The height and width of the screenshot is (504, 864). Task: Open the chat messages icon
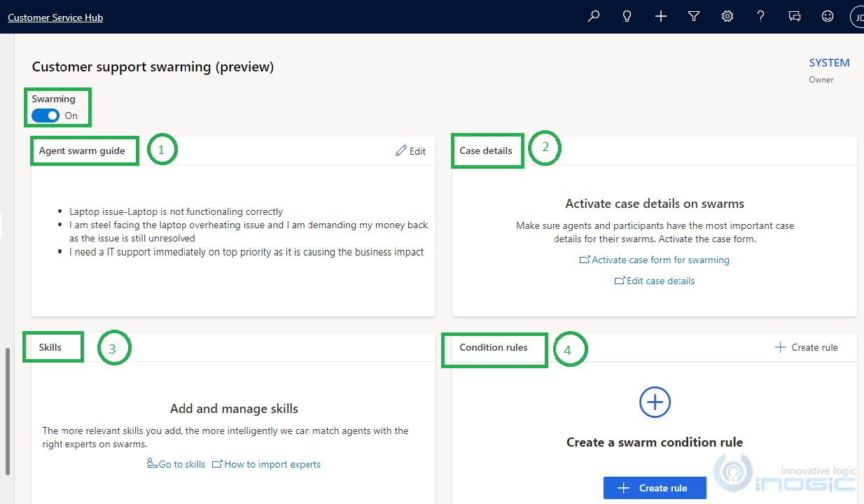tap(795, 16)
